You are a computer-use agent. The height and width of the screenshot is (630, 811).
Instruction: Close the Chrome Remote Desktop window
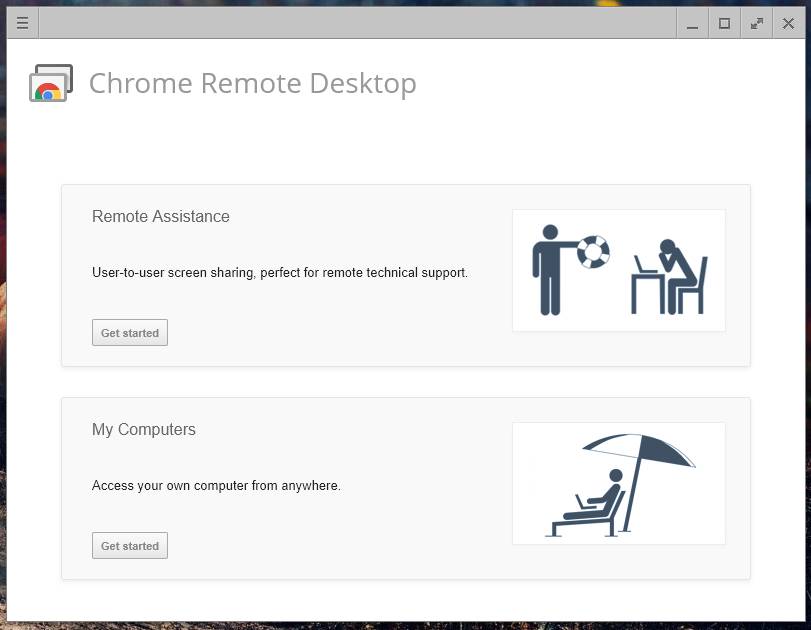coord(788,23)
